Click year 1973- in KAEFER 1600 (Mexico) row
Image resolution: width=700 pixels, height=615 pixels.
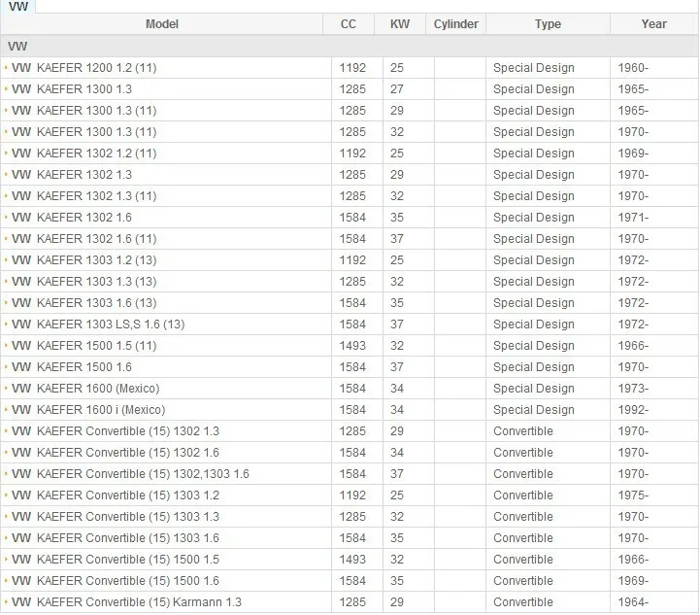tap(633, 388)
